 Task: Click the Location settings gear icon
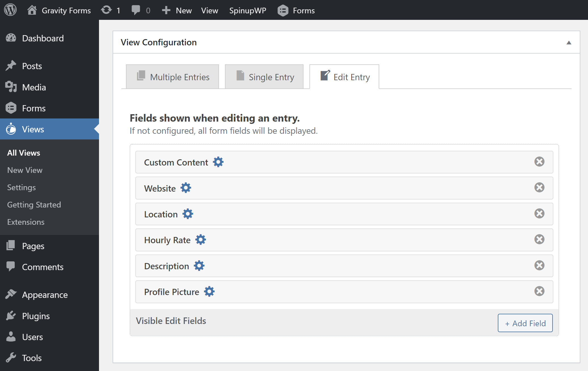(187, 214)
